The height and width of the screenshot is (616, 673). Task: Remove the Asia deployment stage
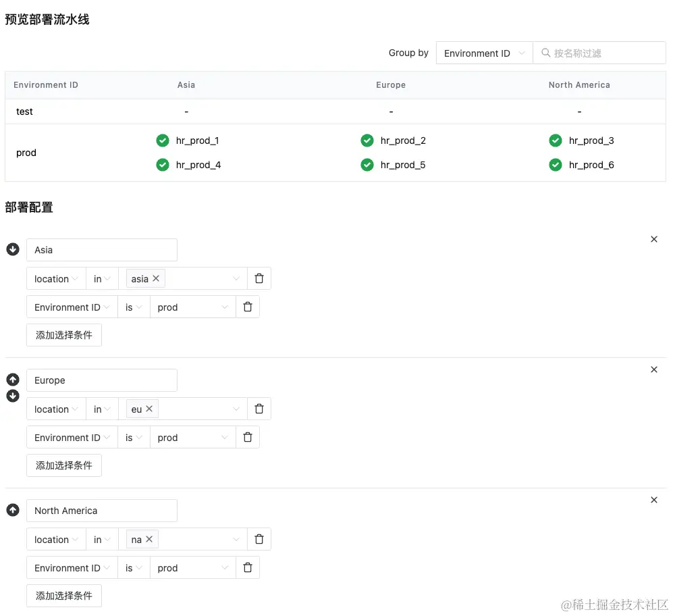click(653, 239)
